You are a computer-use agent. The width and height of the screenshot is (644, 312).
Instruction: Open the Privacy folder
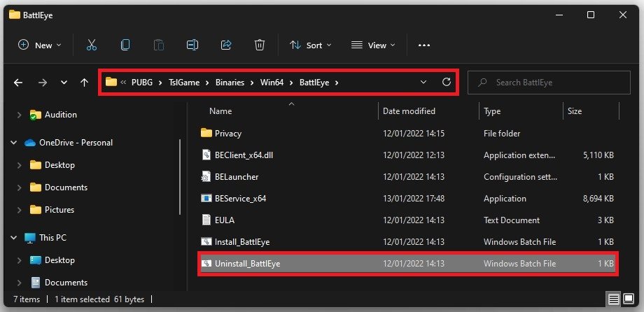pyautogui.click(x=227, y=134)
